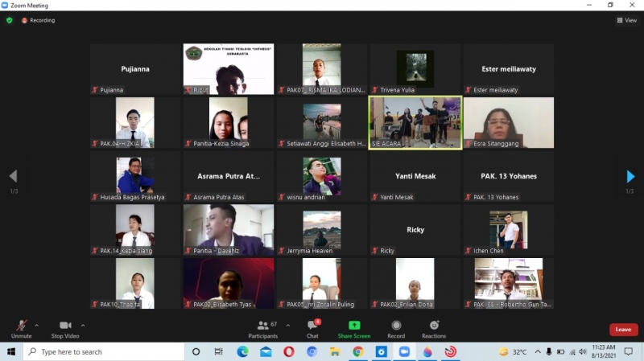Viewport: 644px width, 361px height.
Task: Expand video options arrow beside Stop Video
Action: point(83,326)
